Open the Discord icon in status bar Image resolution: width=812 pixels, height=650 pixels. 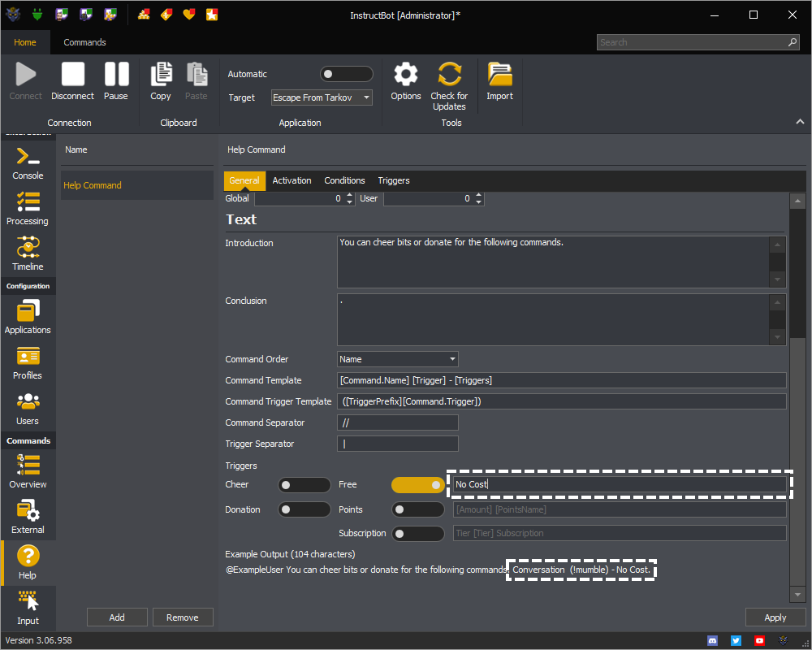pos(713,640)
